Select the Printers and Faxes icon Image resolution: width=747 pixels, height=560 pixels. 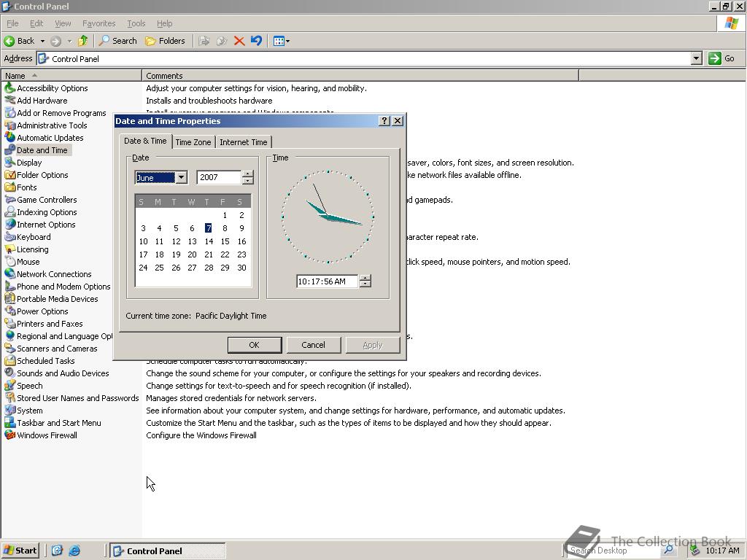tap(9, 323)
